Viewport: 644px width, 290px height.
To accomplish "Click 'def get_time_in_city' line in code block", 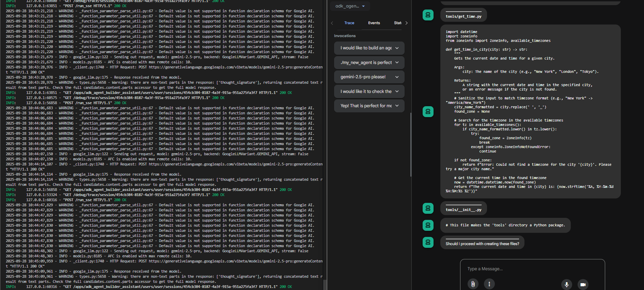I will click(x=486, y=50).
